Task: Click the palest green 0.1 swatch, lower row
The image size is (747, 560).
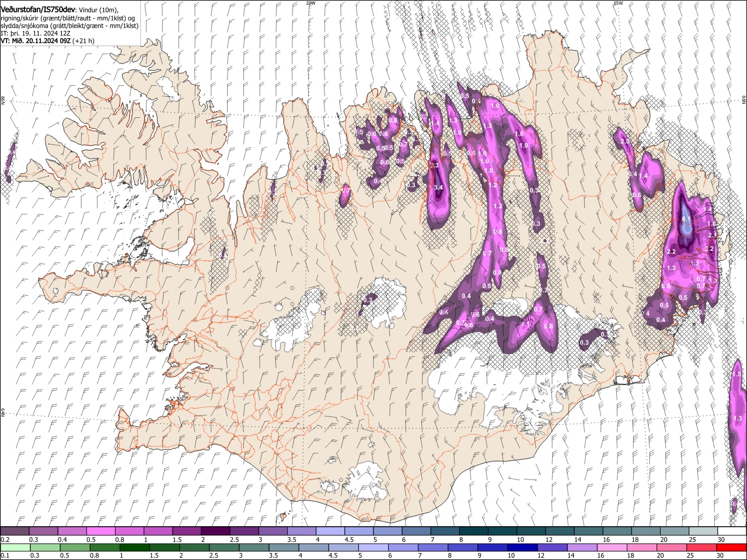Action: pos(15,548)
